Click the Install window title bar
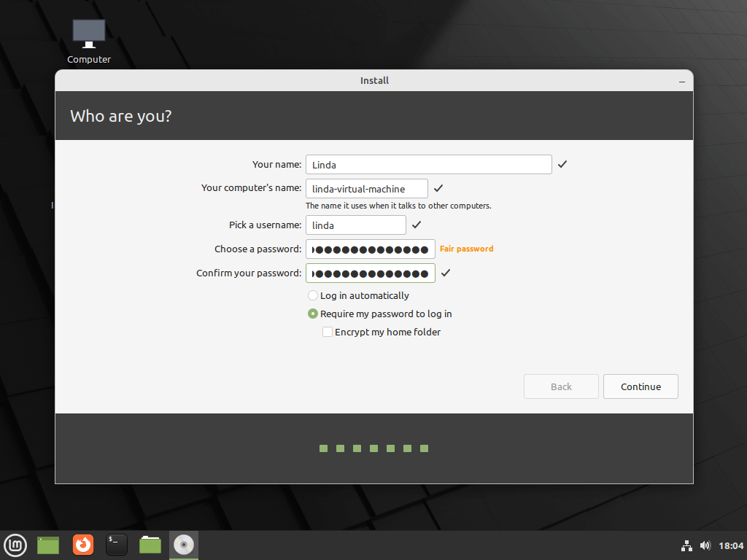Viewport: 747px width, 560px height. (374, 80)
